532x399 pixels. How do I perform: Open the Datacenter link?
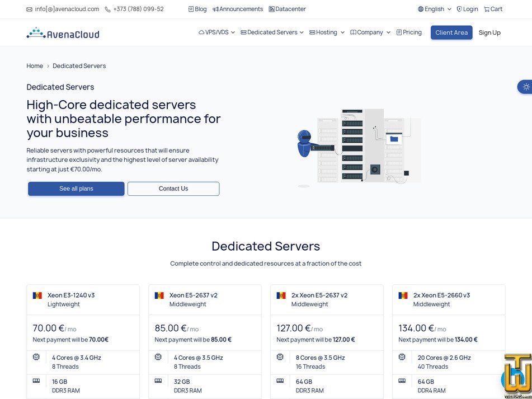coord(287,9)
